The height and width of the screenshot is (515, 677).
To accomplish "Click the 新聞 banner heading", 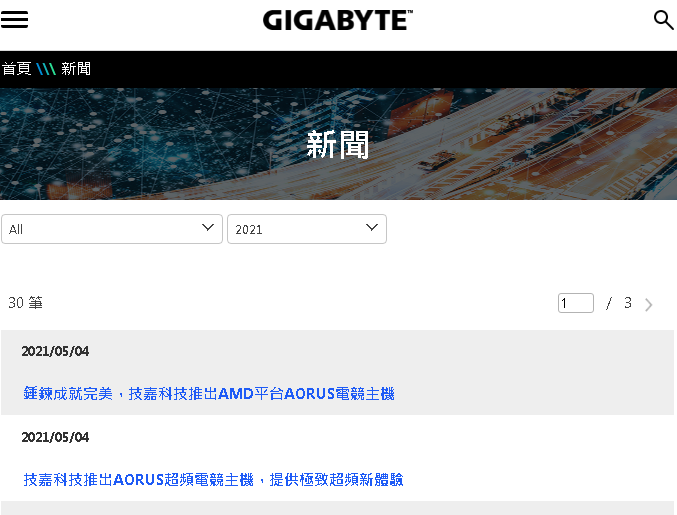I will (x=338, y=145).
